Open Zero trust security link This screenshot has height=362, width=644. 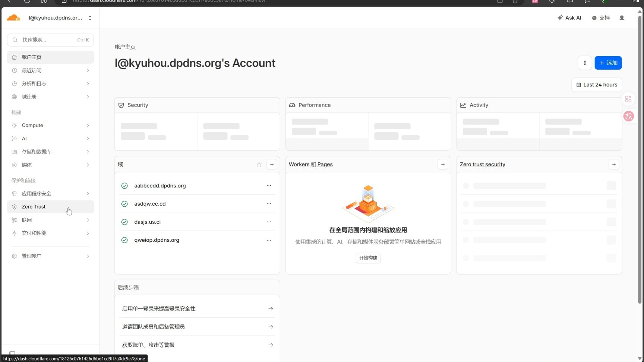click(482, 165)
